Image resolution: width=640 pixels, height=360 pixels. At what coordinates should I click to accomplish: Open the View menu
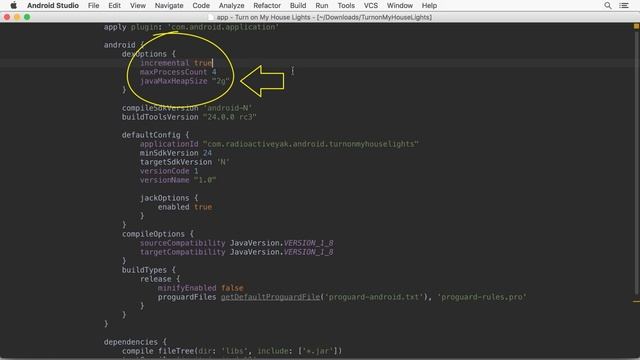point(138,5)
